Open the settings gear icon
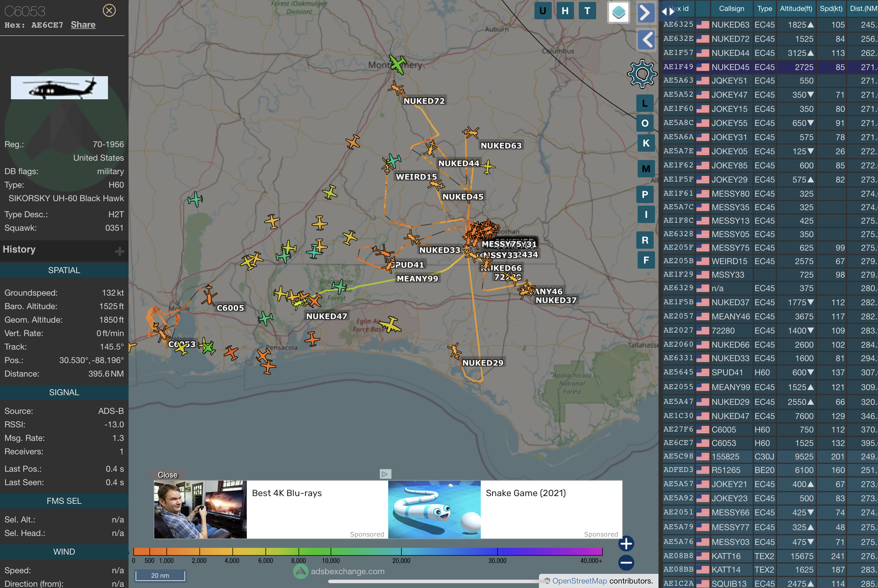 coord(642,74)
